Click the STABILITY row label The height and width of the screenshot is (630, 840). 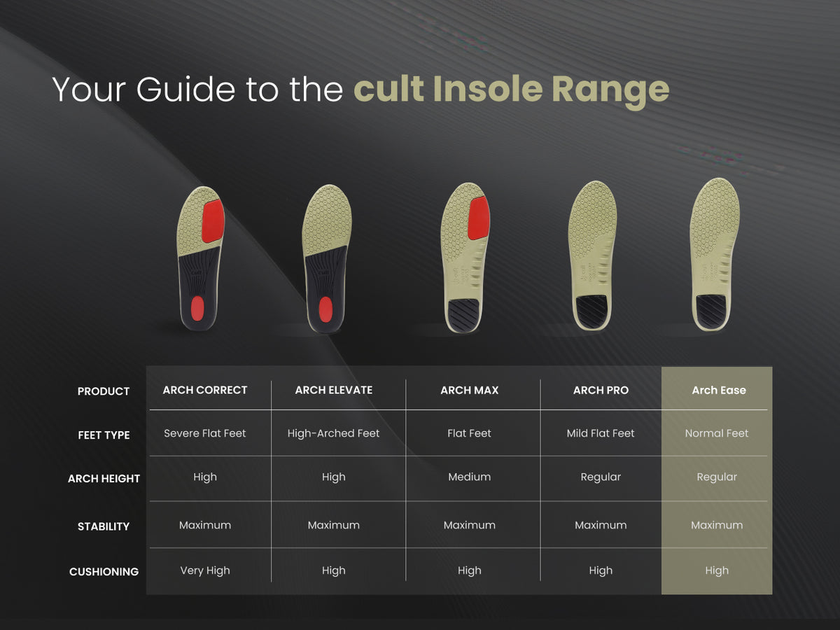pyautogui.click(x=104, y=526)
